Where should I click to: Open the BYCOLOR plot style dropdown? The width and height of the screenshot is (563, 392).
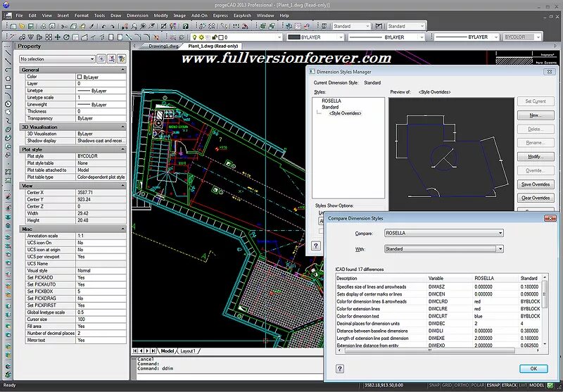(x=521, y=37)
